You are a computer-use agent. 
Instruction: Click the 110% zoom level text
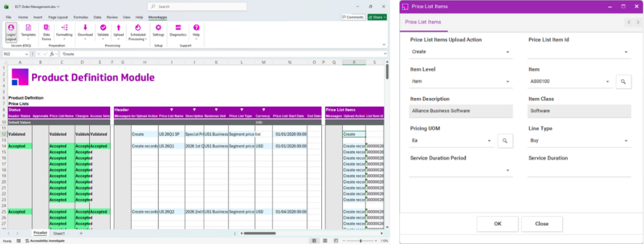(x=384, y=241)
